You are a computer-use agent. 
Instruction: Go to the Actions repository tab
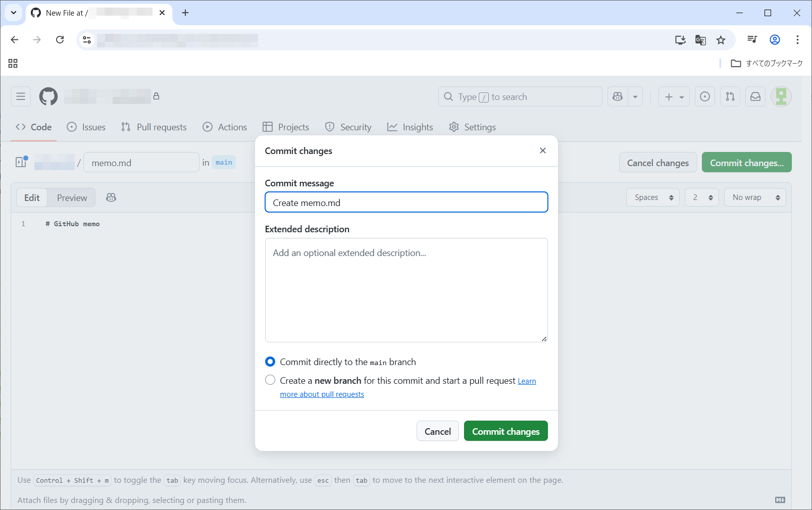coord(225,127)
